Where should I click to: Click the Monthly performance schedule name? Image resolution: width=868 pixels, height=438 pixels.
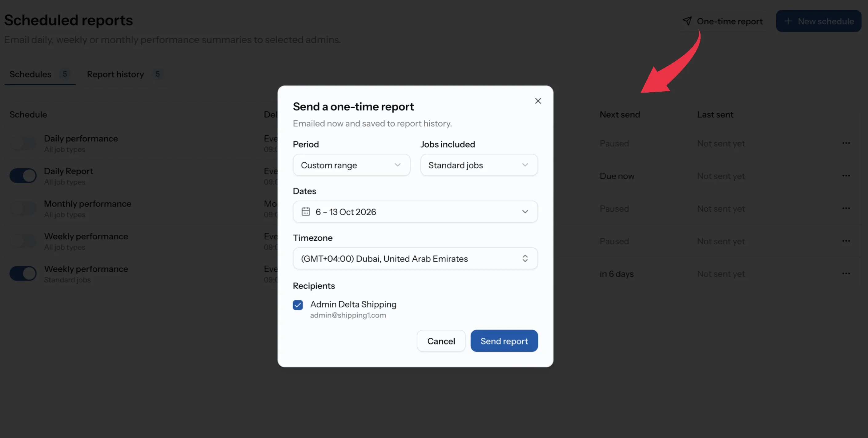[88, 204]
